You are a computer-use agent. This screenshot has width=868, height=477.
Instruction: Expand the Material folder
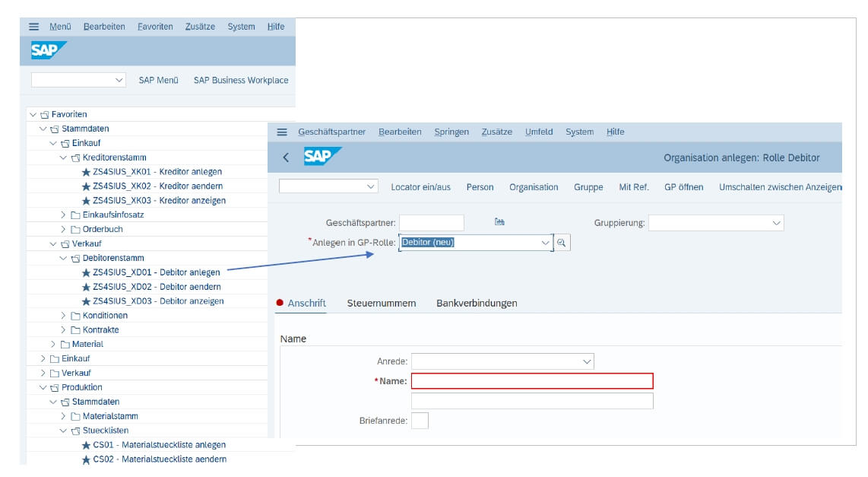pos(53,344)
